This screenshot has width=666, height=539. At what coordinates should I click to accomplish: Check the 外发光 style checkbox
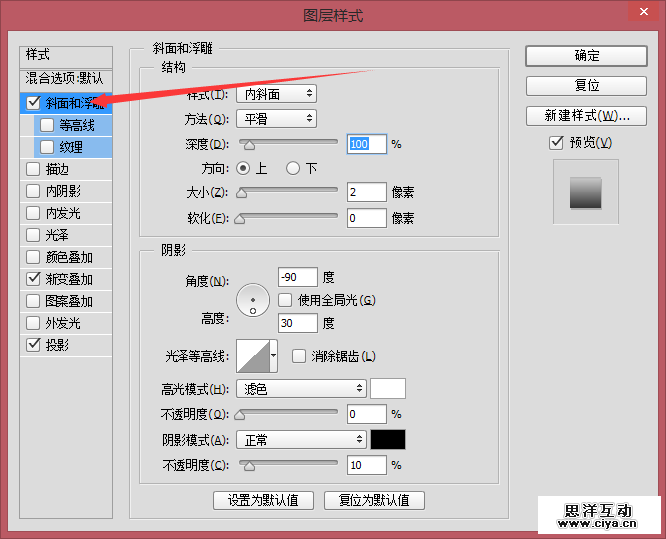click(33, 323)
